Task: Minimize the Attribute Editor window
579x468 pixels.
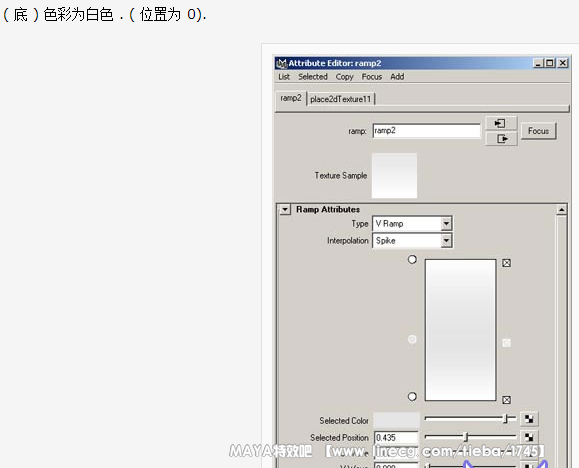Action: click(538, 63)
